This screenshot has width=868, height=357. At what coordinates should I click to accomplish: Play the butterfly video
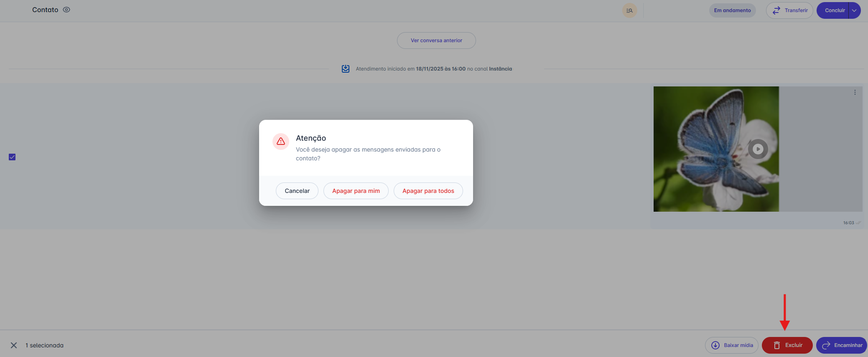coord(758,149)
